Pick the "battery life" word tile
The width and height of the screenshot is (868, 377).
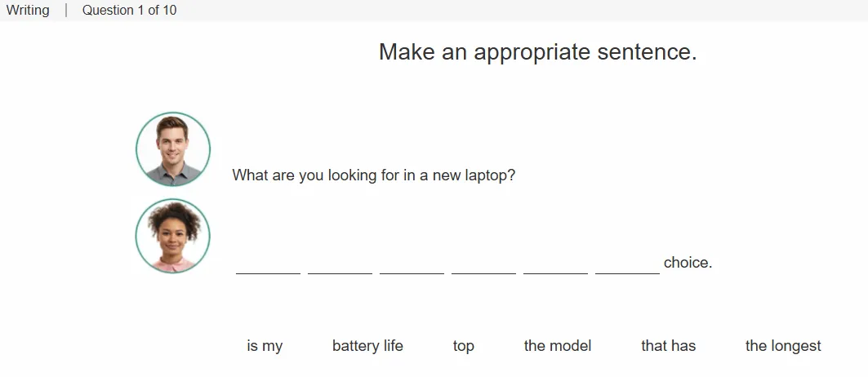click(367, 346)
